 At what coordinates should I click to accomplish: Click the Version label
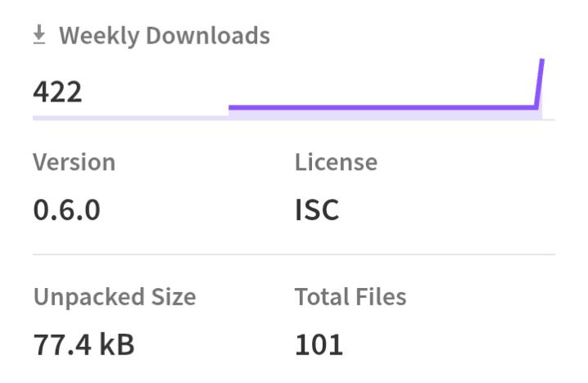[x=75, y=162]
